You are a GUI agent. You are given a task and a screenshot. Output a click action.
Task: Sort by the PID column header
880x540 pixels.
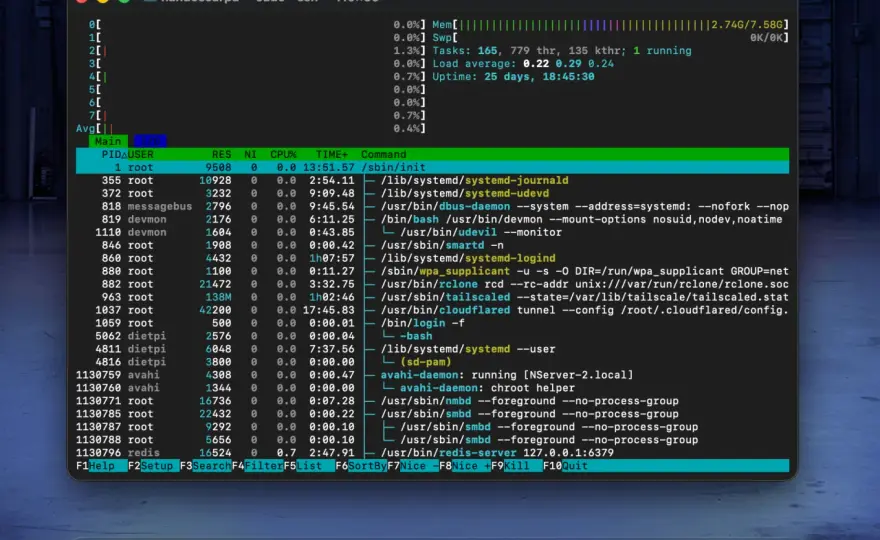tap(114, 154)
